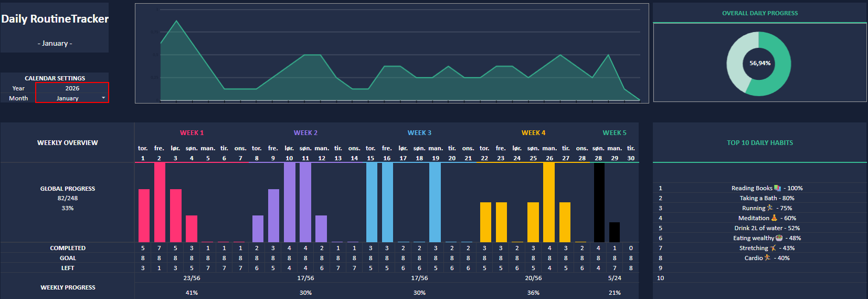Click the meditation icon in Meditation row
Screen dimensions: 868x299
point(774,218)
